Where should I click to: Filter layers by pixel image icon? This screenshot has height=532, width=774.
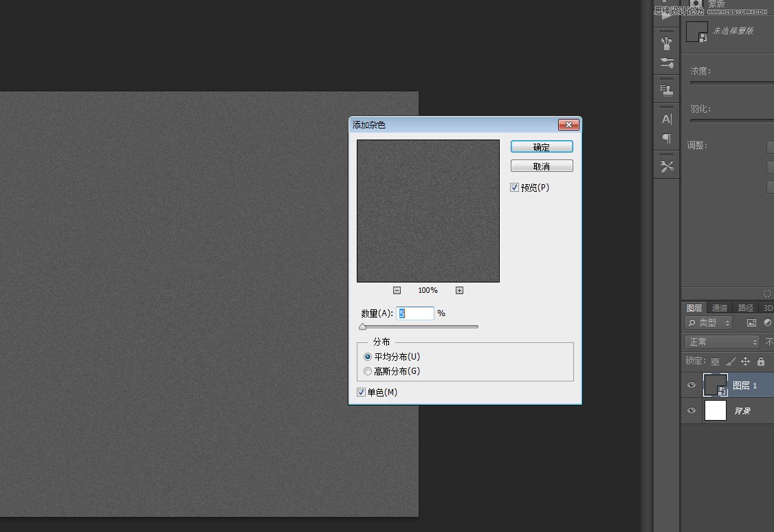tap(751, 323)
